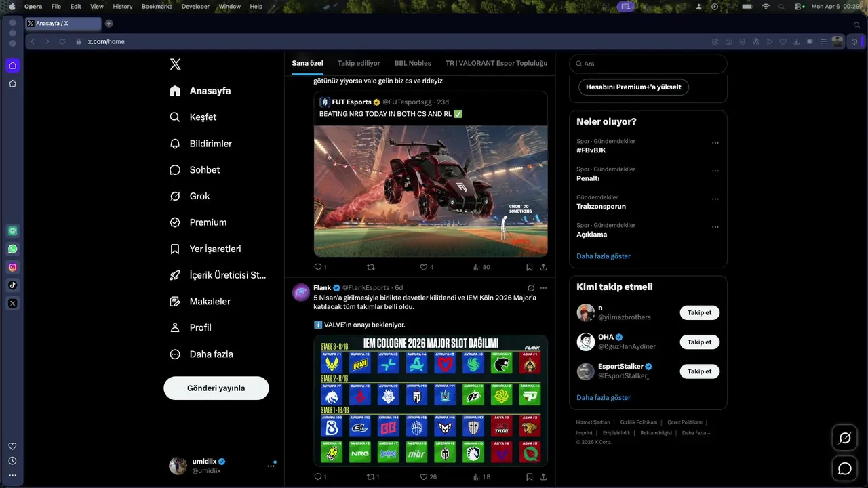
Task: Open Instagram in Opera sidebar
Action: 12,267
